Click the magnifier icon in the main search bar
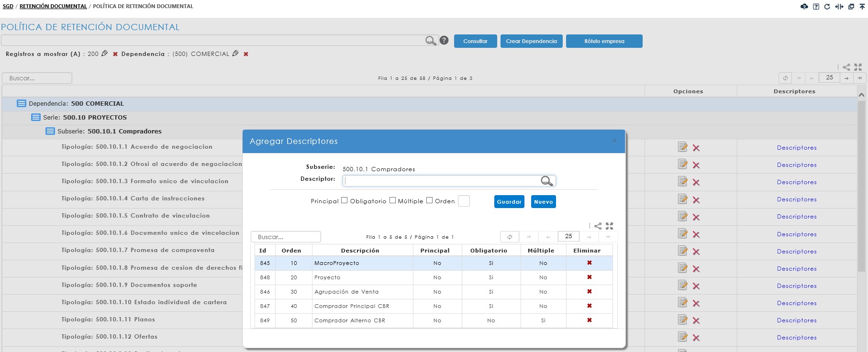The height and width of the screenshot is (352, 868). [431, 41]
